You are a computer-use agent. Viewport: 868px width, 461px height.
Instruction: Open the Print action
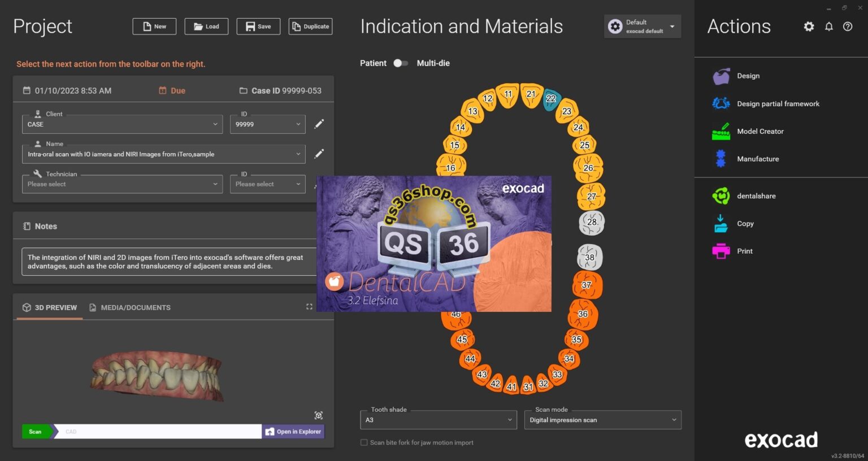point(744,251)
